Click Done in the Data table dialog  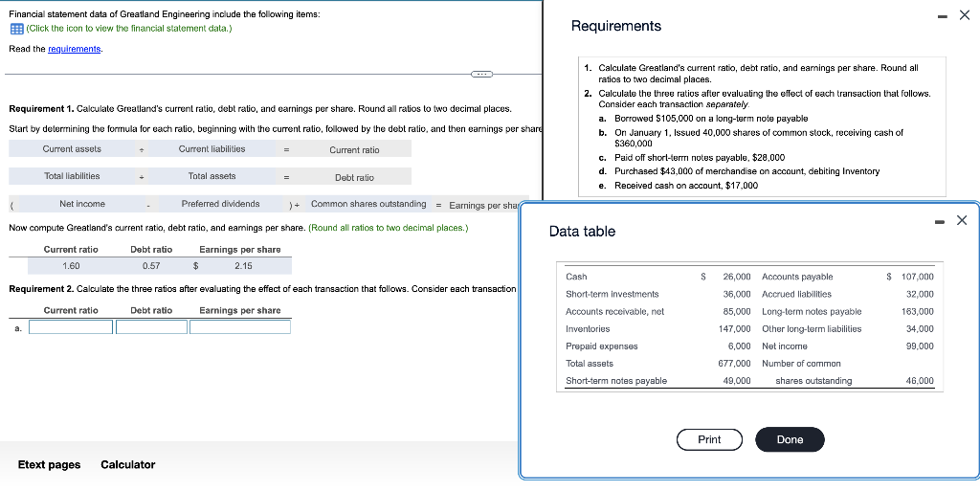coord(790,439)
